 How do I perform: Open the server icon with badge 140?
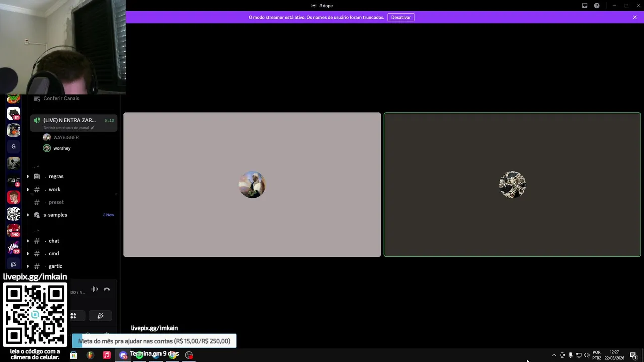click(14, 230)
